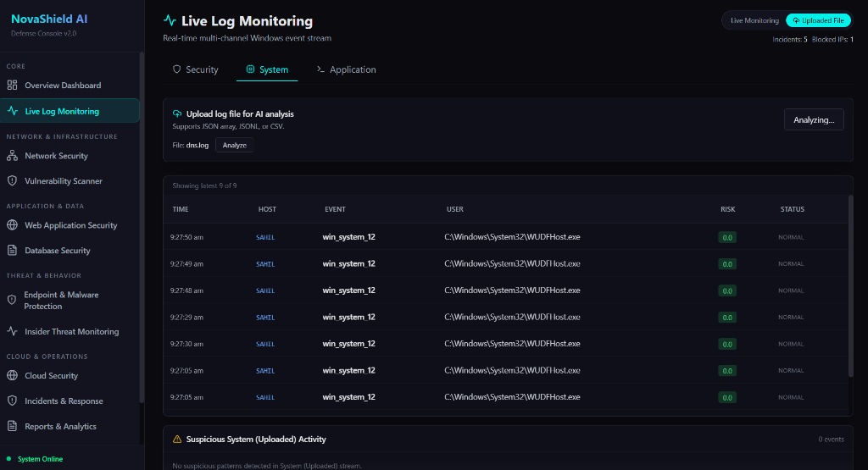Click the RISK column header

(x=728, y=209)
